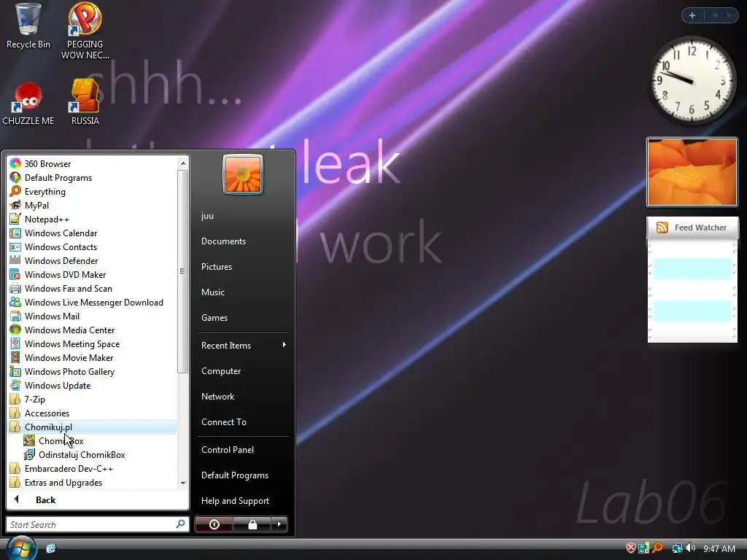The width and height of the screenshot is (747, 560).
Task: Open Network from Start menu
Action: pyautogui.click(x=243, y=396)
